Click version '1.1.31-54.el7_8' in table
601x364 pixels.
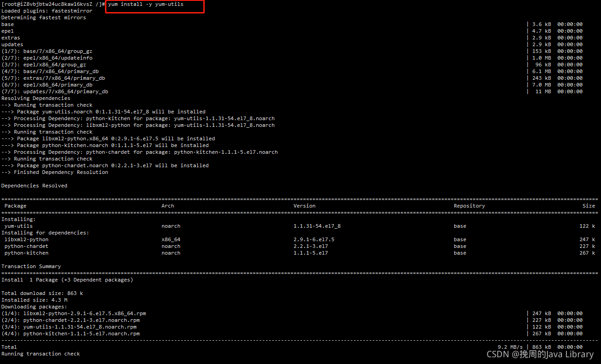coord(317,226)
